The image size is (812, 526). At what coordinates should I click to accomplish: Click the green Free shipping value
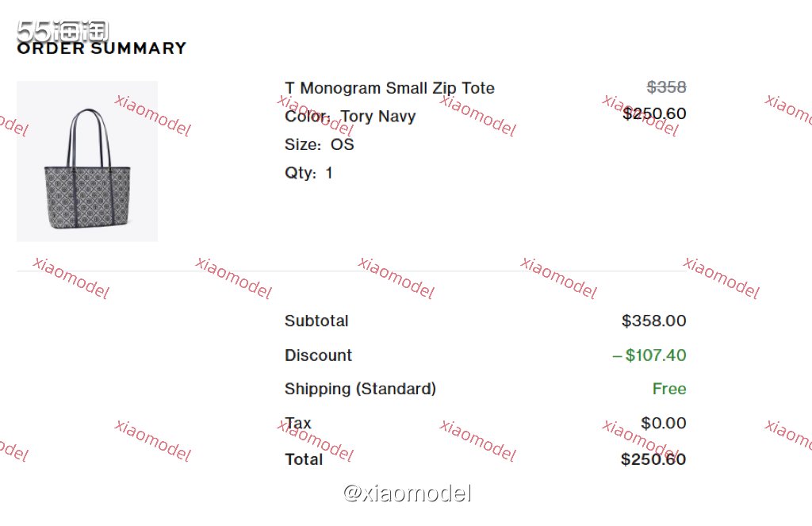tap(669, 389)
